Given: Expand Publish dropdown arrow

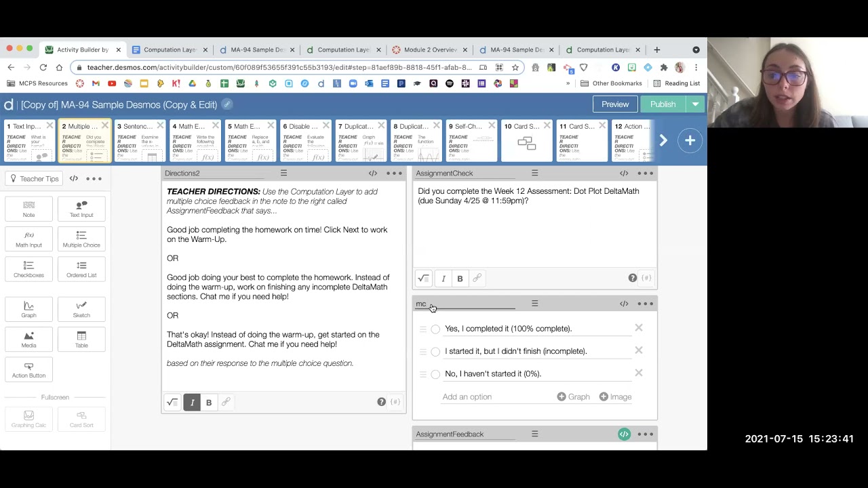Looking at the screenshot, I should pos(695,104).
